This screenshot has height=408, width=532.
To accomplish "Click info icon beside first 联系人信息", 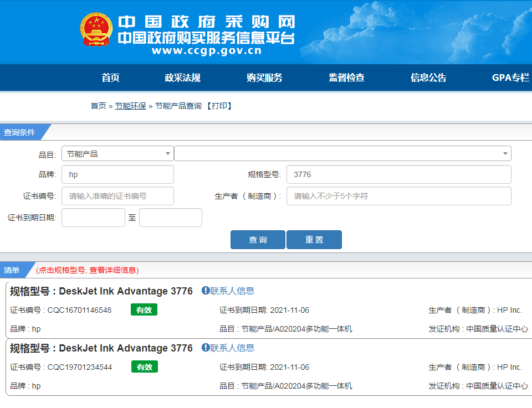I will point(206,291).
